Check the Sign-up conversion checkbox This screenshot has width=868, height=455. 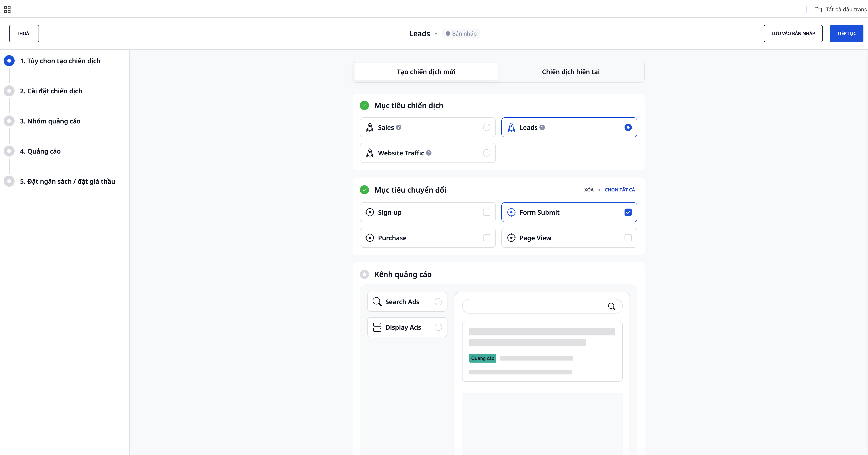tap(486, 212)
